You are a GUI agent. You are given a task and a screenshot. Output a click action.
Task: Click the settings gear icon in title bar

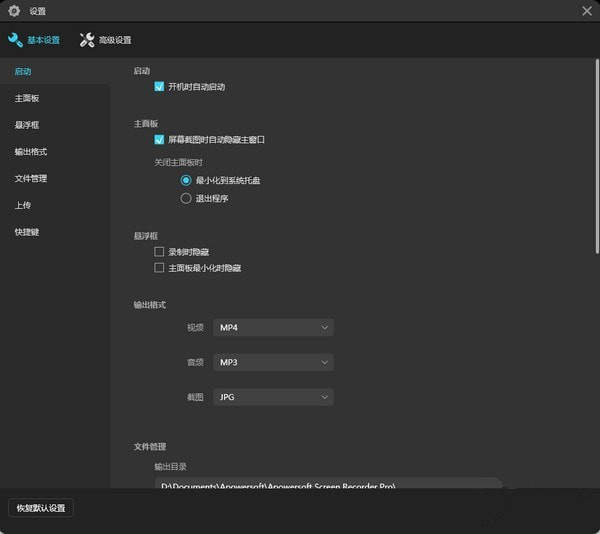click(14, 11)
